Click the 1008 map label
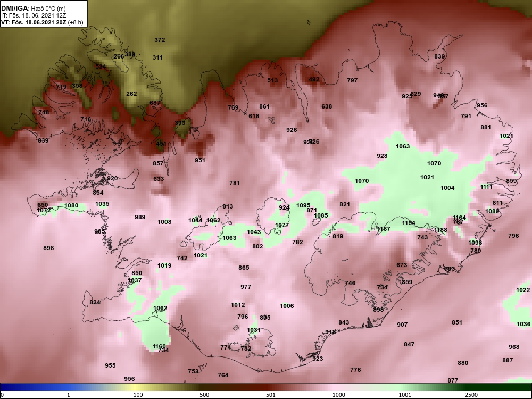The height and width of the screenshot is (399, 532). tap(164, 222)
